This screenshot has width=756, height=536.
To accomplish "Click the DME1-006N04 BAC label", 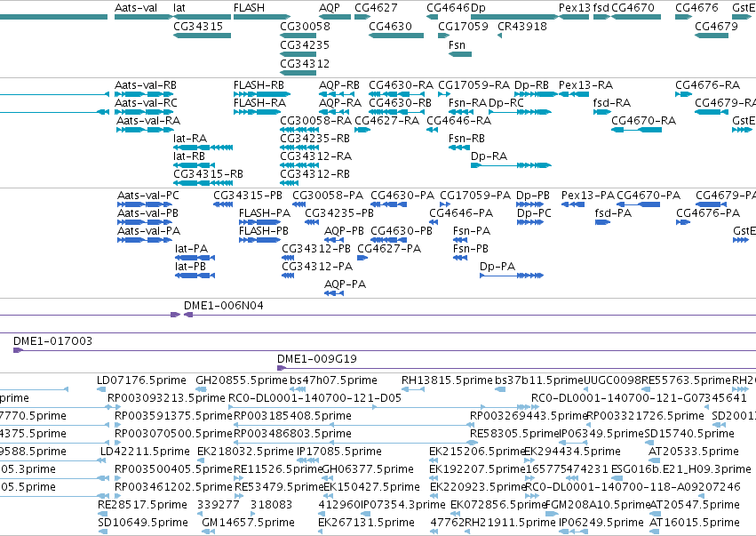I will coord(224,306).
